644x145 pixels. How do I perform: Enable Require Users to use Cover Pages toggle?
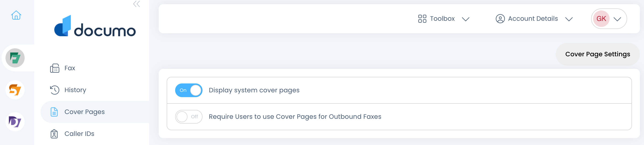pyautogui.click(x=189, y=117)
